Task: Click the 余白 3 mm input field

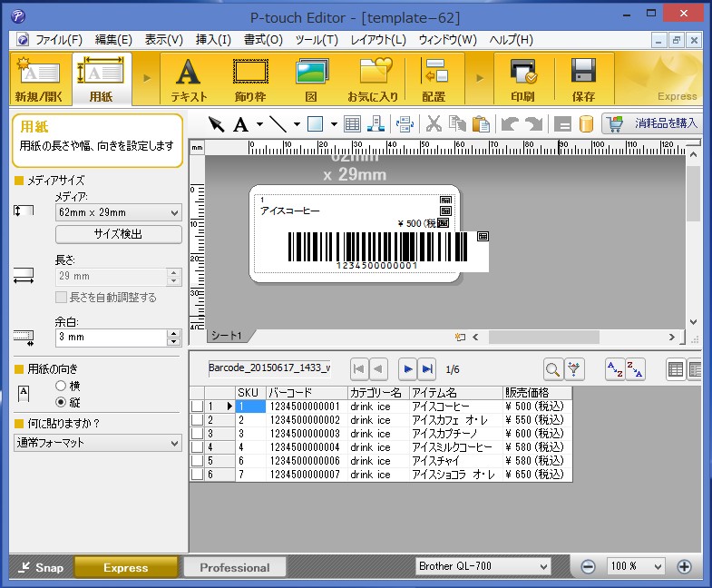Action: point(112,338)
